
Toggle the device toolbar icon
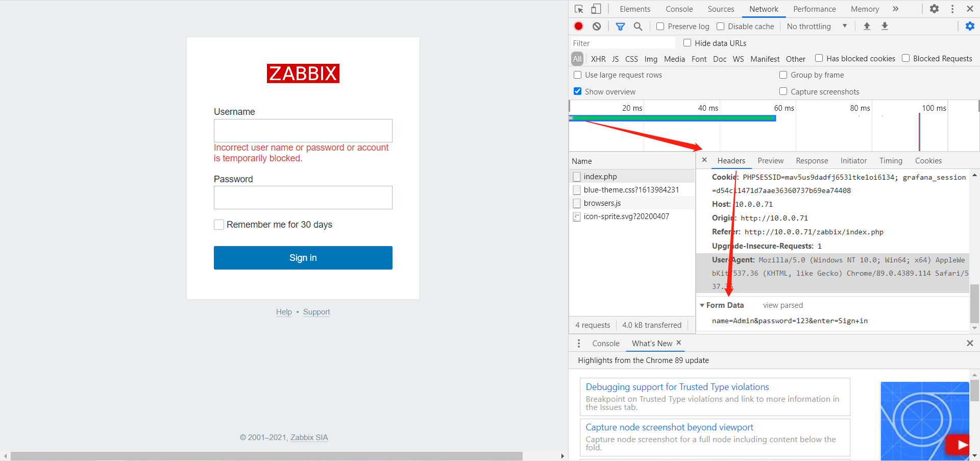596,9
